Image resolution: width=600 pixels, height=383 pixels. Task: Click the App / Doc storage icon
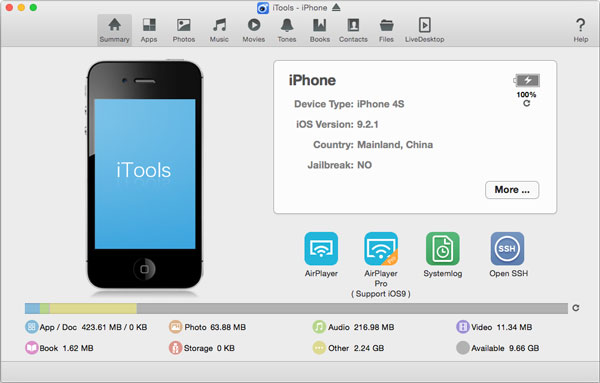31,327
